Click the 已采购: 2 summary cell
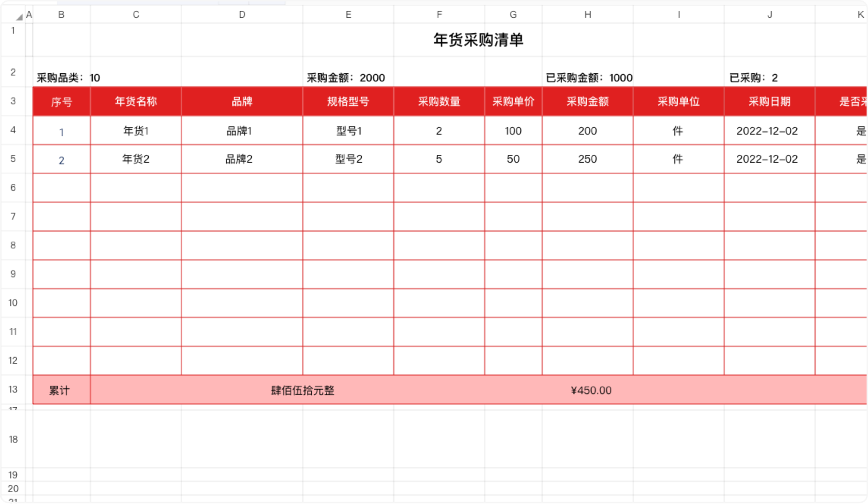The width and height of the screenshot is (868, 504). point(754,78)
